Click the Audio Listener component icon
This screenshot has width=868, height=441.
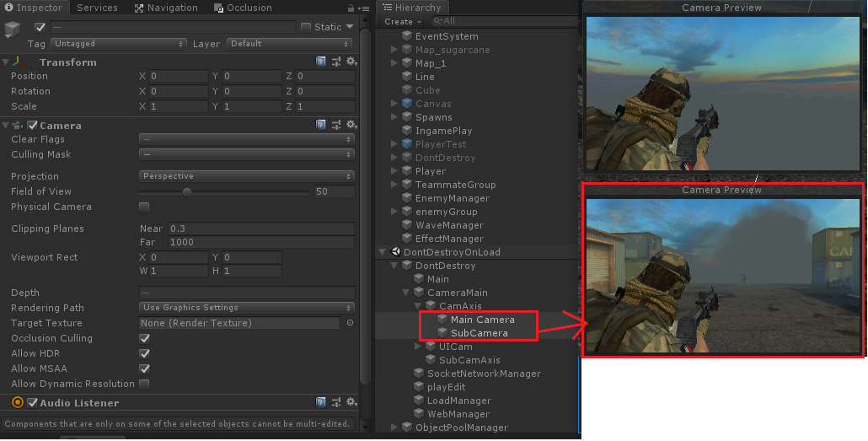pos(18,403)
